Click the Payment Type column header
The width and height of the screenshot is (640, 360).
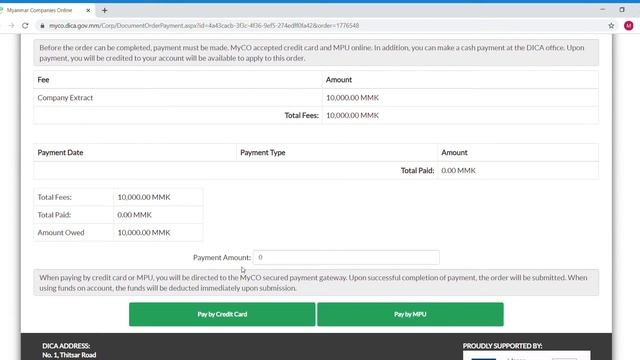pos(262,153)
